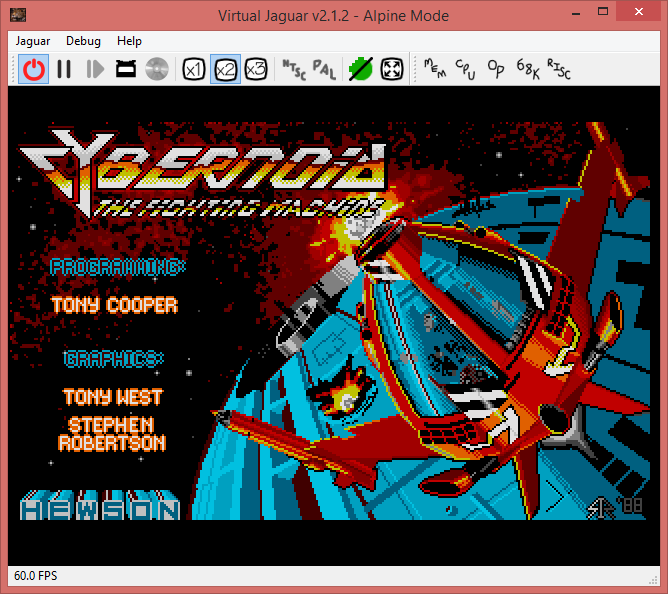The height and width of the screenshot is (594, 668).
Task: Toggle the green blur filter icon
Action: [x=361, y=69]
